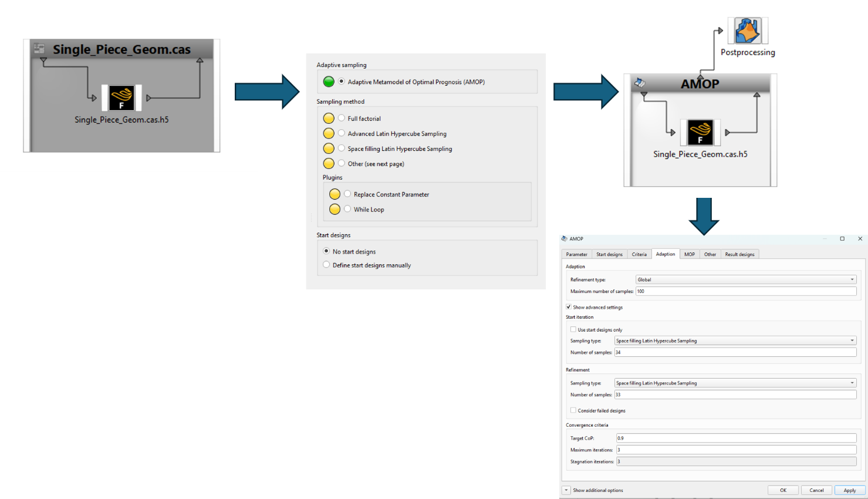This screenshot has width=868, height=499.
Task: Select While Loop plugin radio
Action: click(x=347, y=209)
